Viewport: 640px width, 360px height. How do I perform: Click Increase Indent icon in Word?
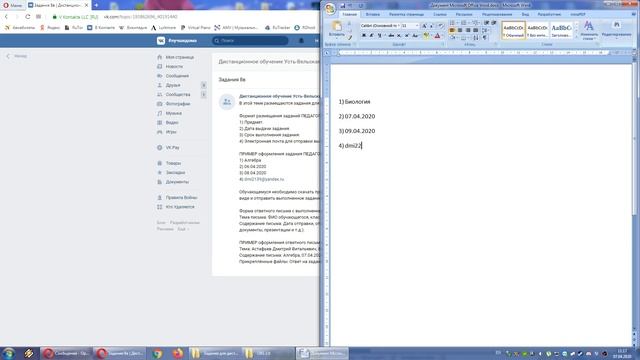pos(494,22)
